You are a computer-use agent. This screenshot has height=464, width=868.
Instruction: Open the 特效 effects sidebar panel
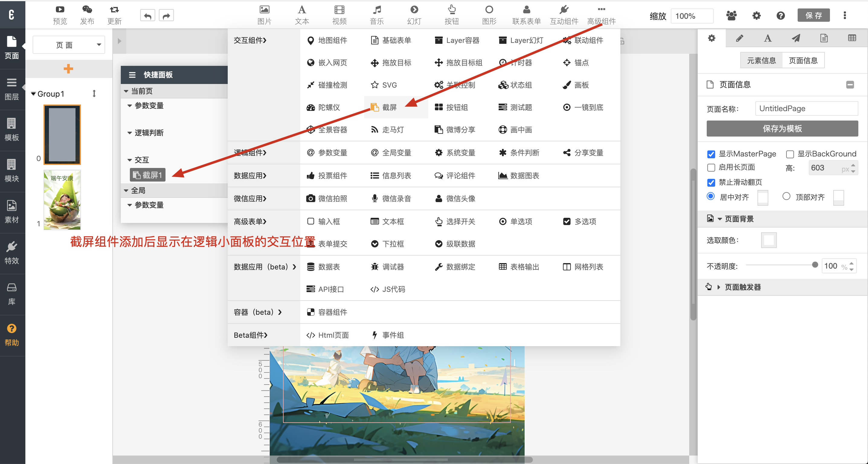point(12,253)
